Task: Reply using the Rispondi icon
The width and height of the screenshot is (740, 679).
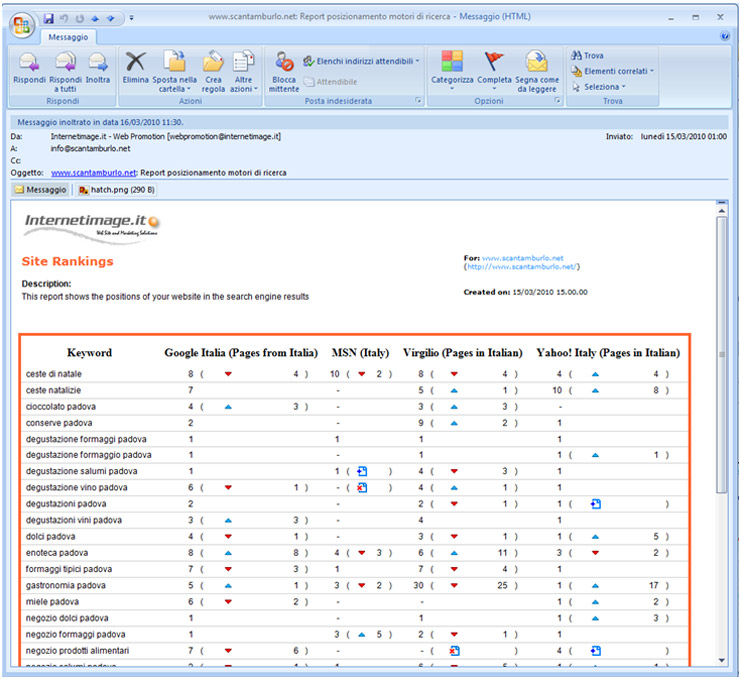Action: (29, 69)
